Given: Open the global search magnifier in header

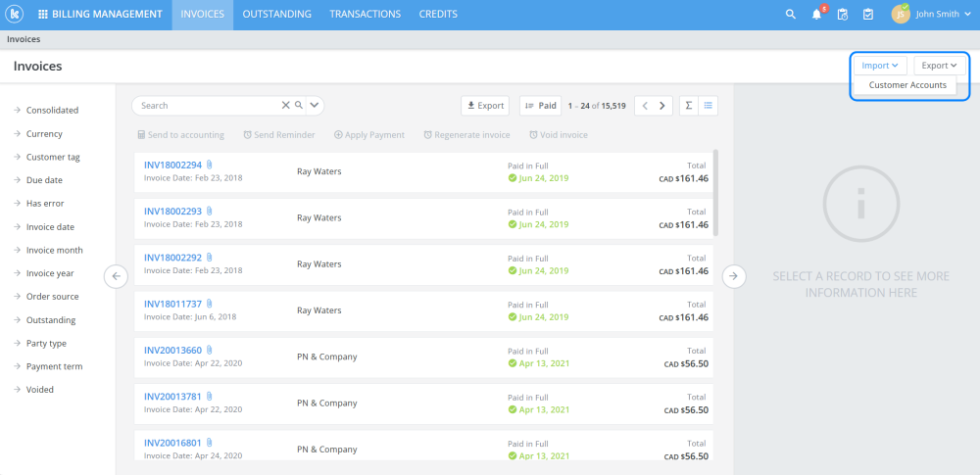Looking at the screenshot, I should [791, 15].
